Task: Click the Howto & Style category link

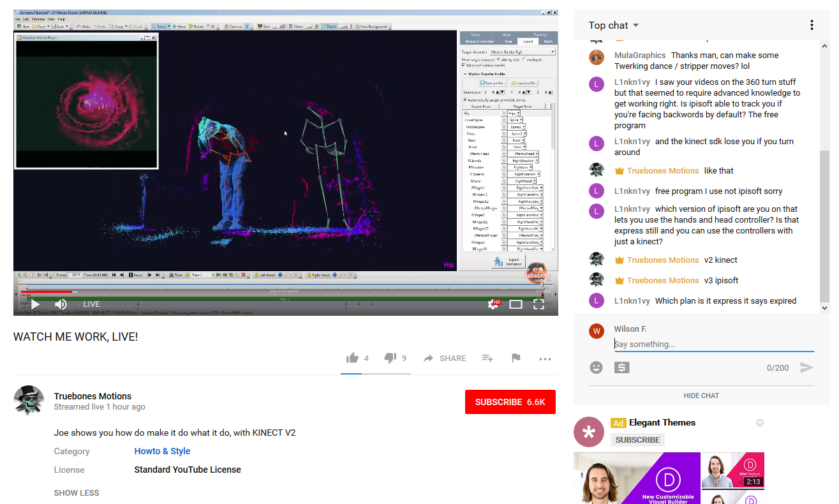Action: (x=162, y=451)
